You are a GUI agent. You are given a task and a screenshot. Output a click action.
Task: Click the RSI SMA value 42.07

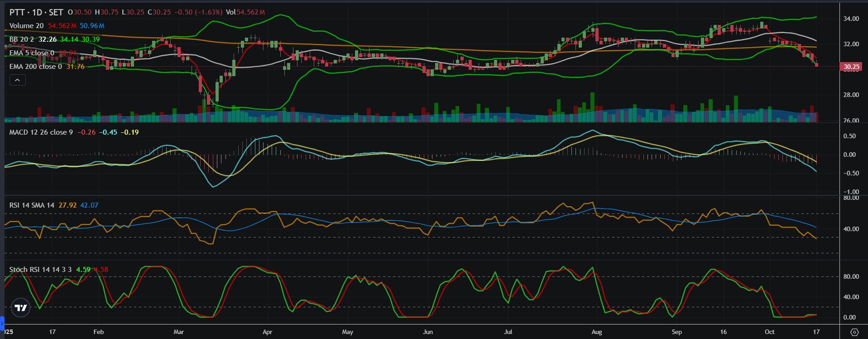tap(89, 205)
